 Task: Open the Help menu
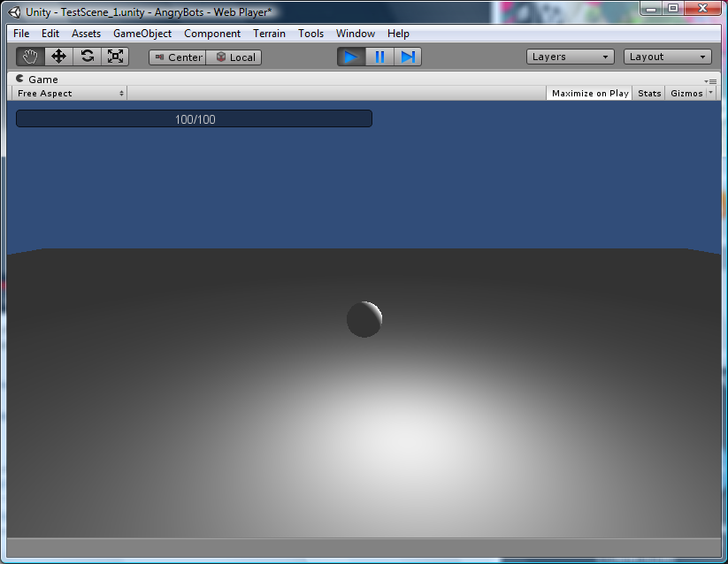click(398, 34)
